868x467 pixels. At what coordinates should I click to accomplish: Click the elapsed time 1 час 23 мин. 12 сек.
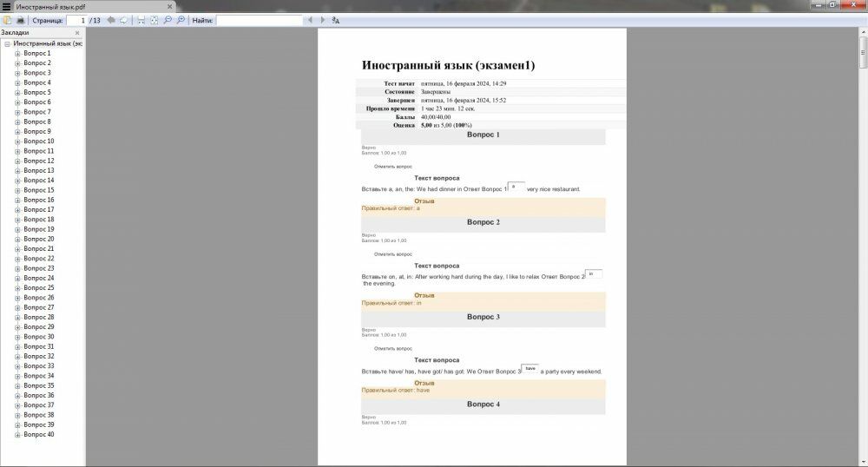point(448,109)
